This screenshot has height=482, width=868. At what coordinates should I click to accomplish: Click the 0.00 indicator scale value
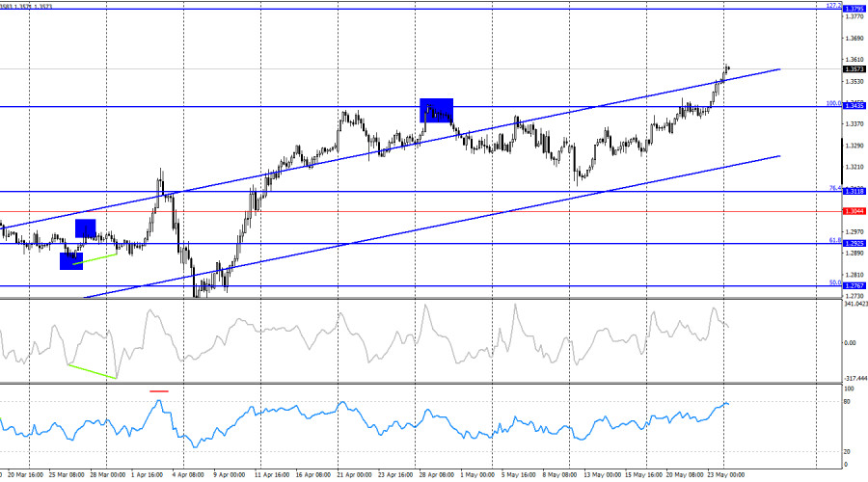[x=850, y=343]
